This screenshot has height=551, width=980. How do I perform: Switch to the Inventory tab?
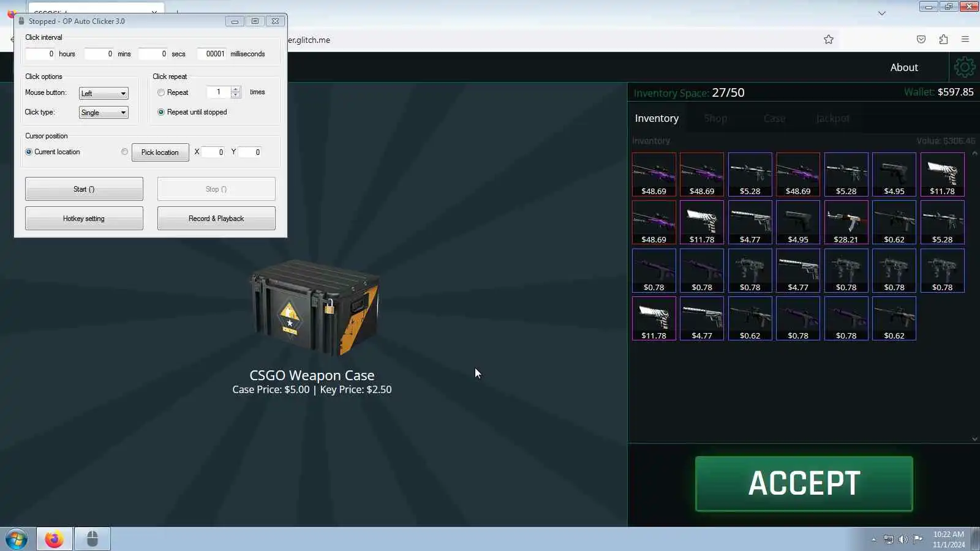point(657,118)
